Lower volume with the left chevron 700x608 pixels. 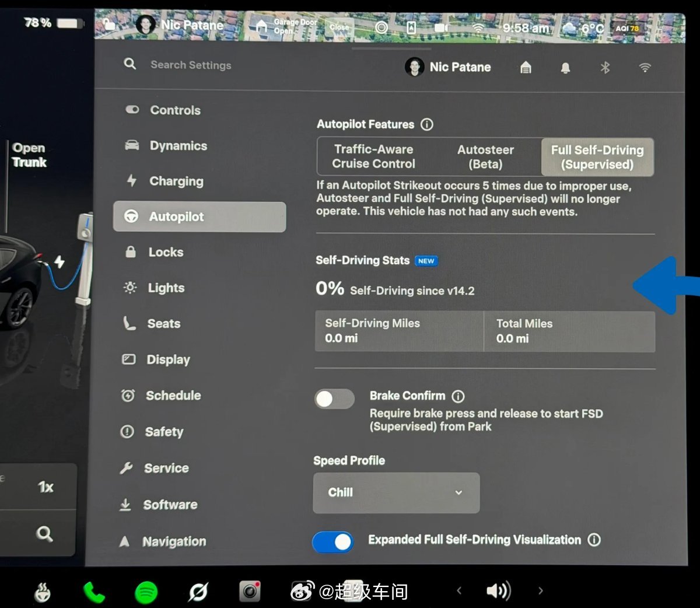click(x=459, y=590)
